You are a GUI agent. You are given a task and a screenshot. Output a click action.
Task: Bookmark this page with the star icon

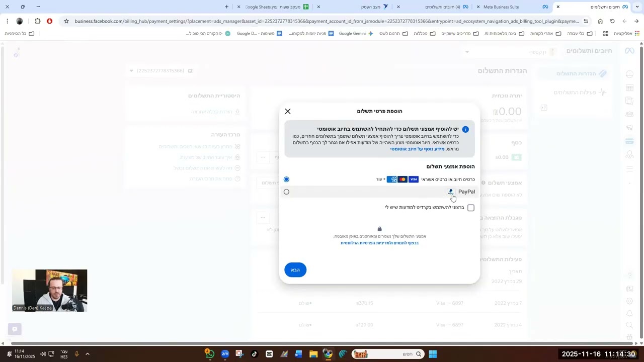tap(66, 21)
